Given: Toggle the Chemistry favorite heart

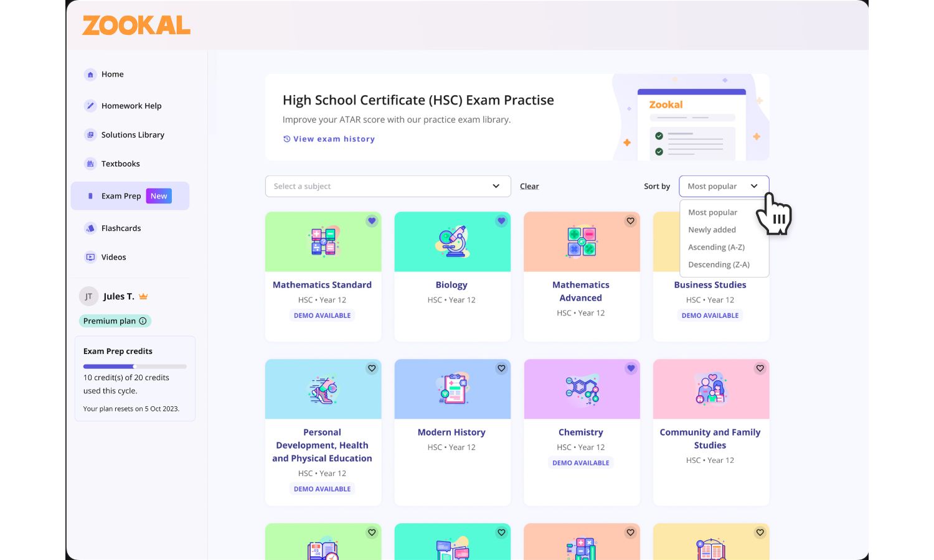Looking at the screenshot, I should (x=630, y=368).
